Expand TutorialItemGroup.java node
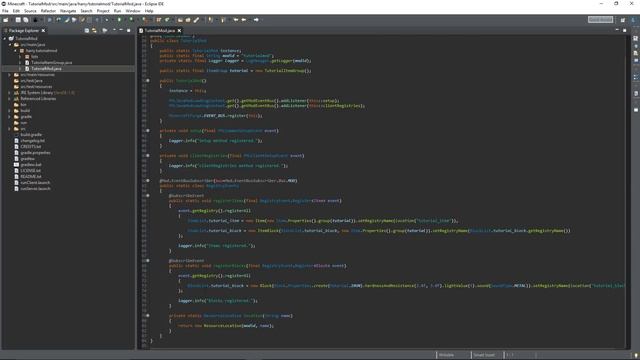The image size is (640, 360). point(20,63)
